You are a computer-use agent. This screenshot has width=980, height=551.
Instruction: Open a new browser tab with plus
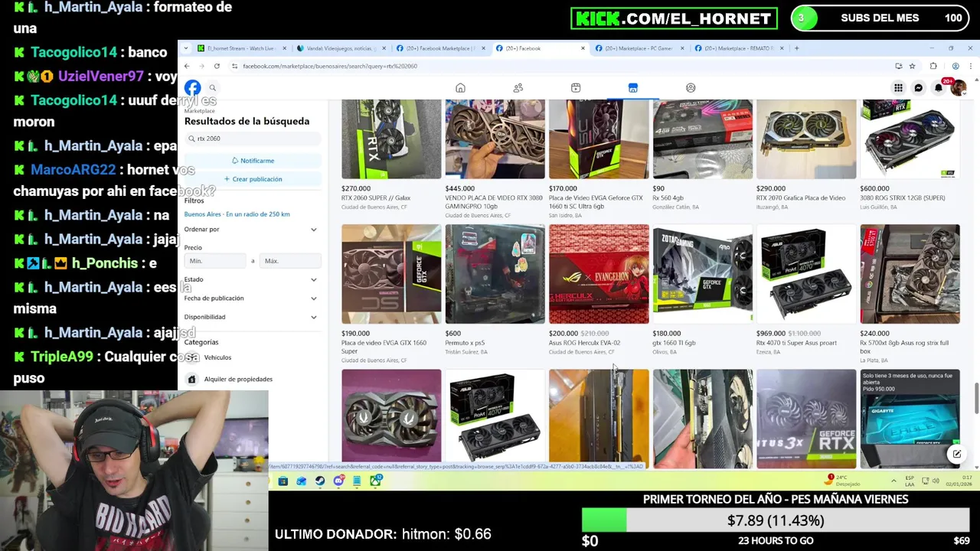point(797,48)
